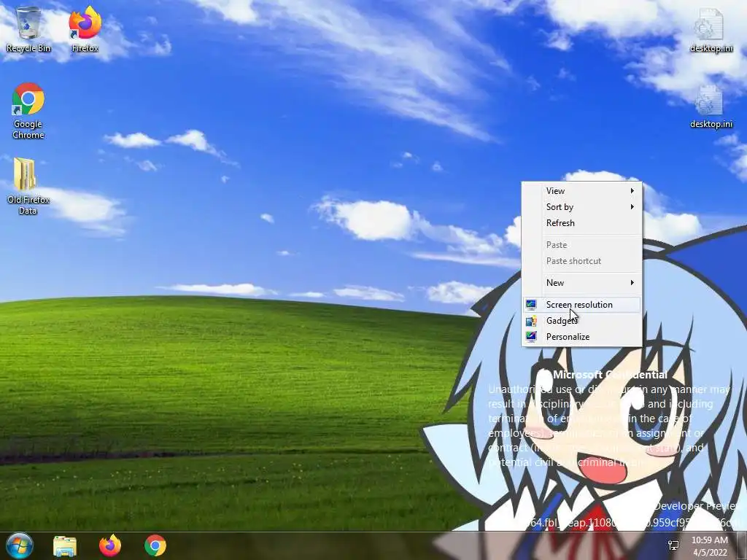Click the Screen resolution monitor icon
747x560 pixels.
[531, 305]
